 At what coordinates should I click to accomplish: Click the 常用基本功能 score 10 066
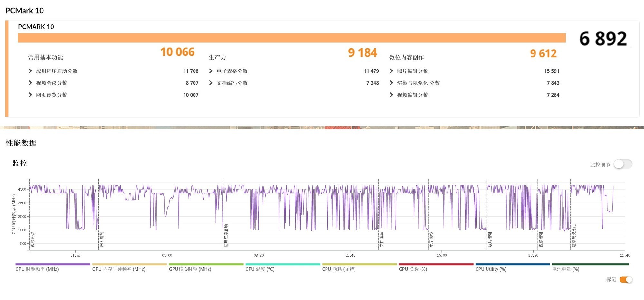[177, 52]
